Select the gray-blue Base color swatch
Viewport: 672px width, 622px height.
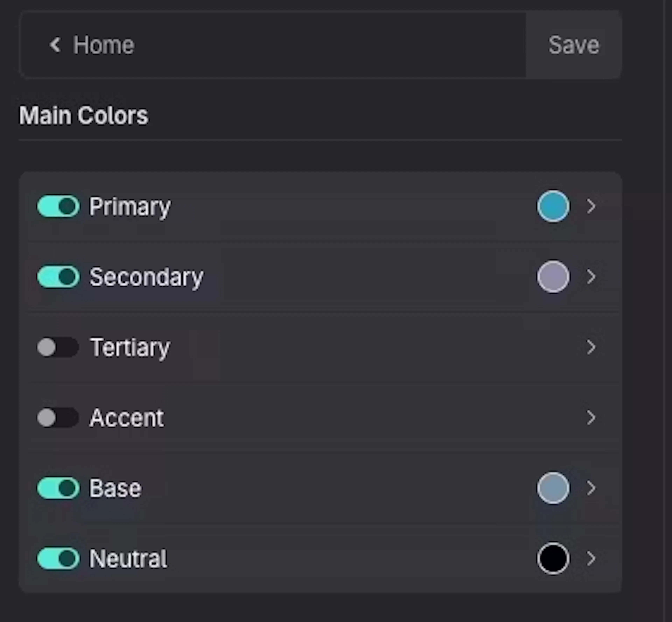pyautogui.click(x=553, y=488)
